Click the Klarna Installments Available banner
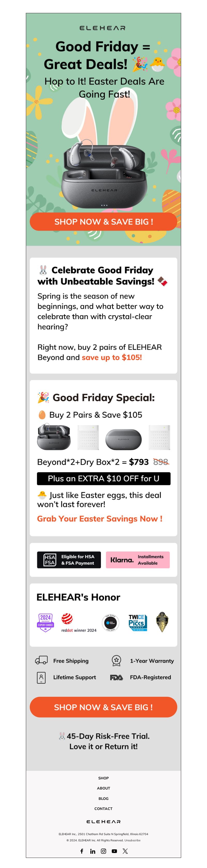207x868 pixels. coord(138,560)
